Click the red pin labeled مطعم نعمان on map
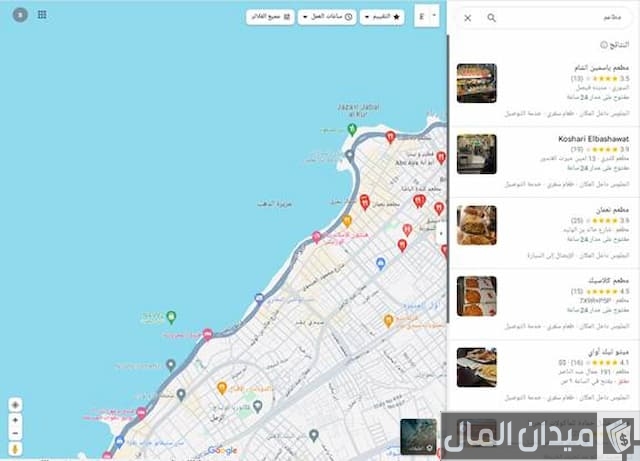Viewport: 640px width, 461px height. [x=364, y=203]
